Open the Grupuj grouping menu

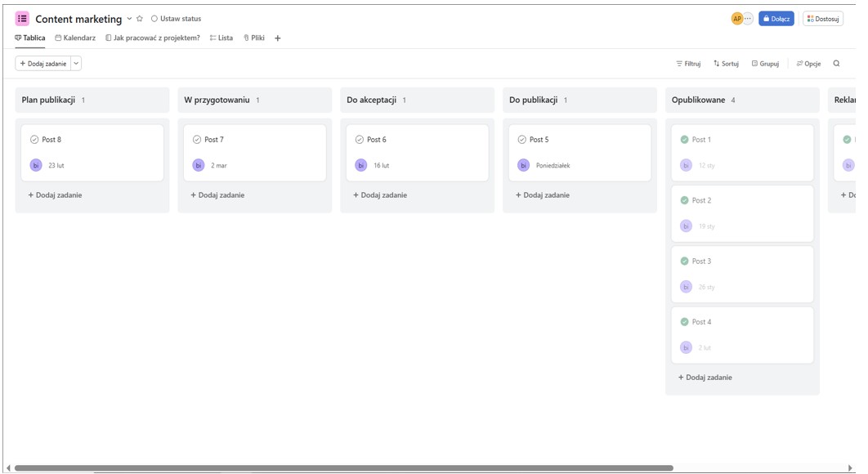[x=765, y=64]
